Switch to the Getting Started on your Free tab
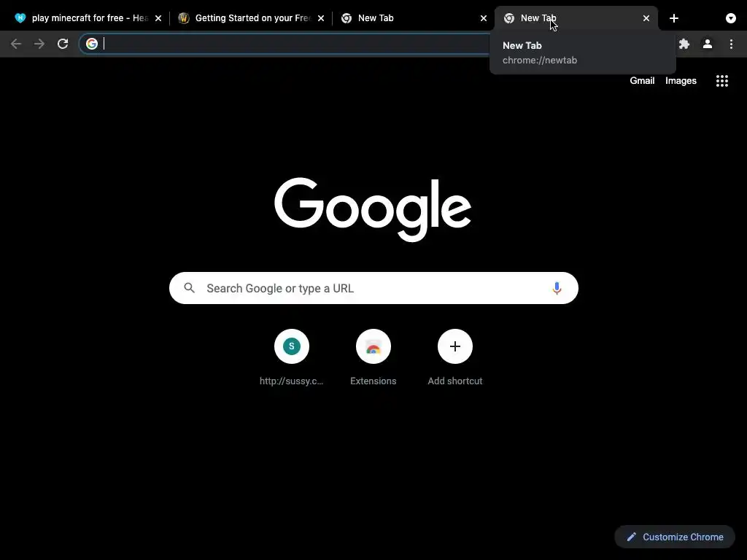Viewport: 747px width, 560px height. click(252, 18)
